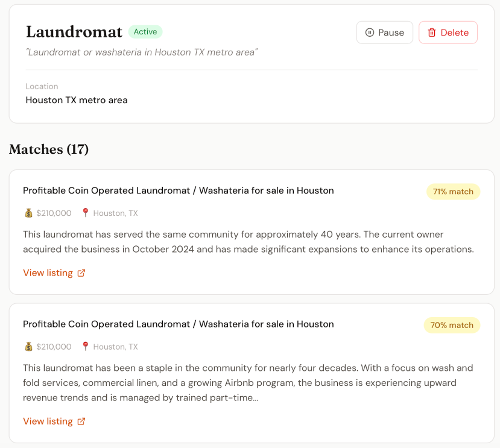
Task: Click the pause circle icon
Action: (x=370, y=33)
